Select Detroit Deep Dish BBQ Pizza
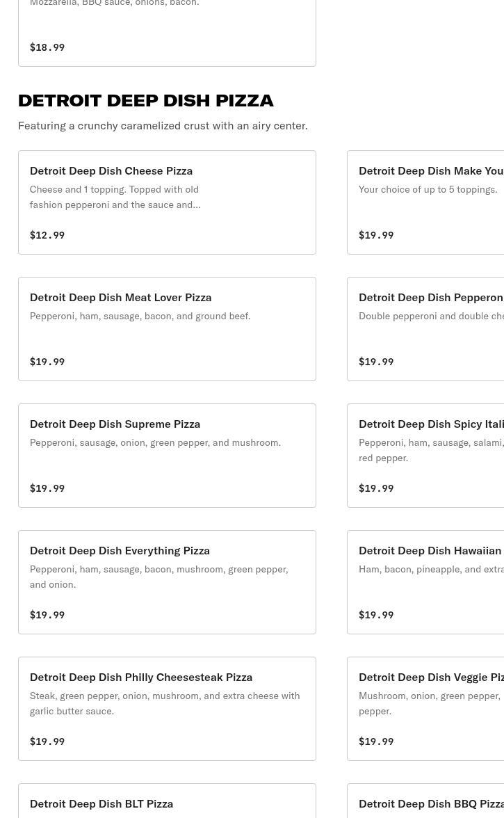This screenshot has width=504, height=818. tap(425, 803)
